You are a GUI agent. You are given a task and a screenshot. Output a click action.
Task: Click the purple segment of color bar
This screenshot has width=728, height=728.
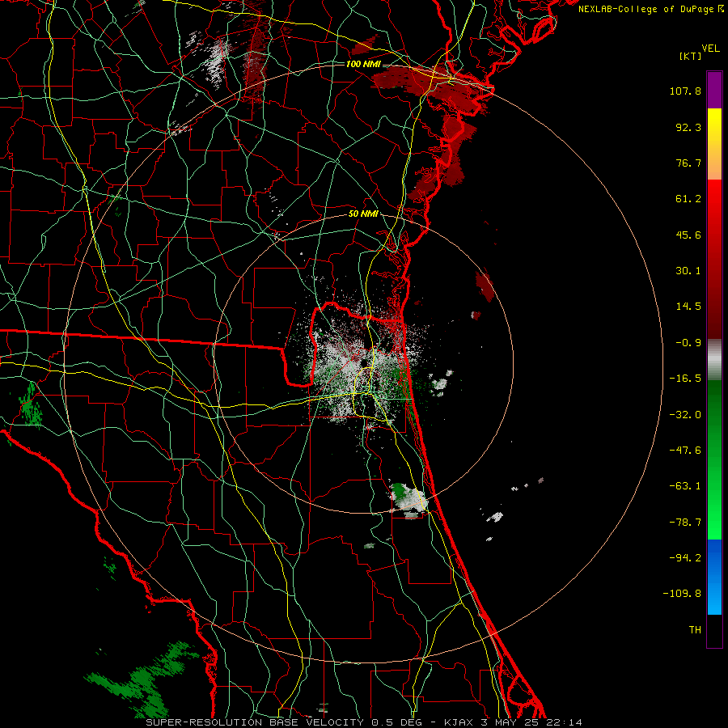coord(714,90)
